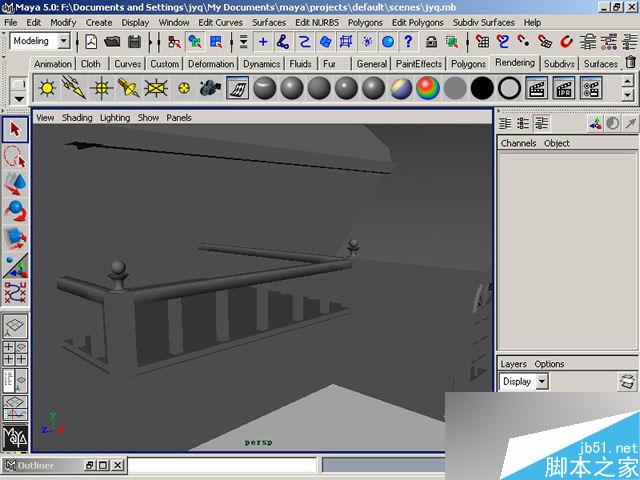Switch to single perspective view layout

click(x=15, y=326)
